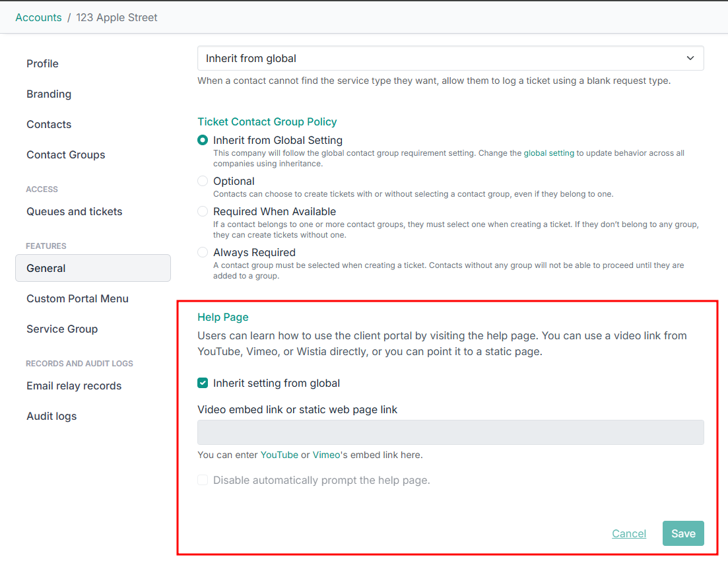
Task: Navigate to Branding settings
Action: [49, 94]
